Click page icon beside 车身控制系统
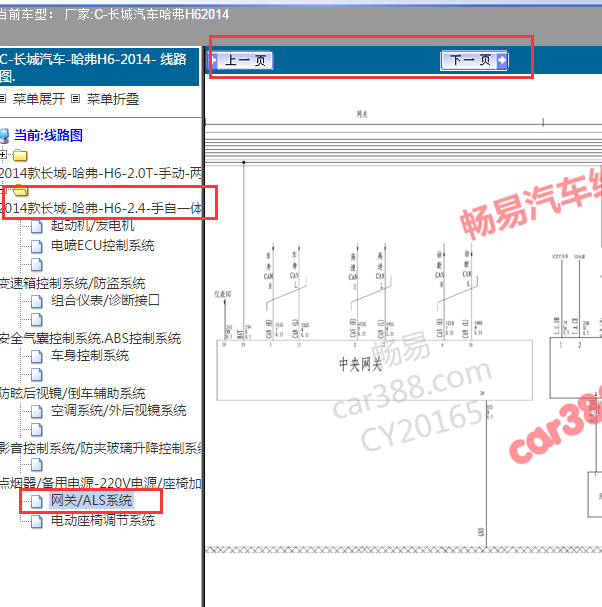Screen dimensions: 602x607 [x=37, y=356]
